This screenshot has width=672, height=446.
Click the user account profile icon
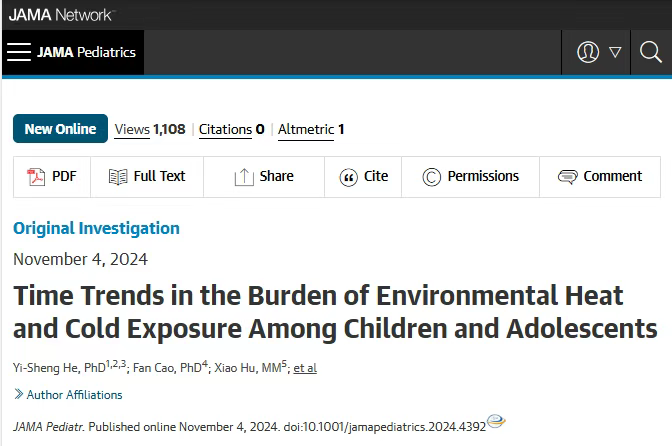pos(588,52)
